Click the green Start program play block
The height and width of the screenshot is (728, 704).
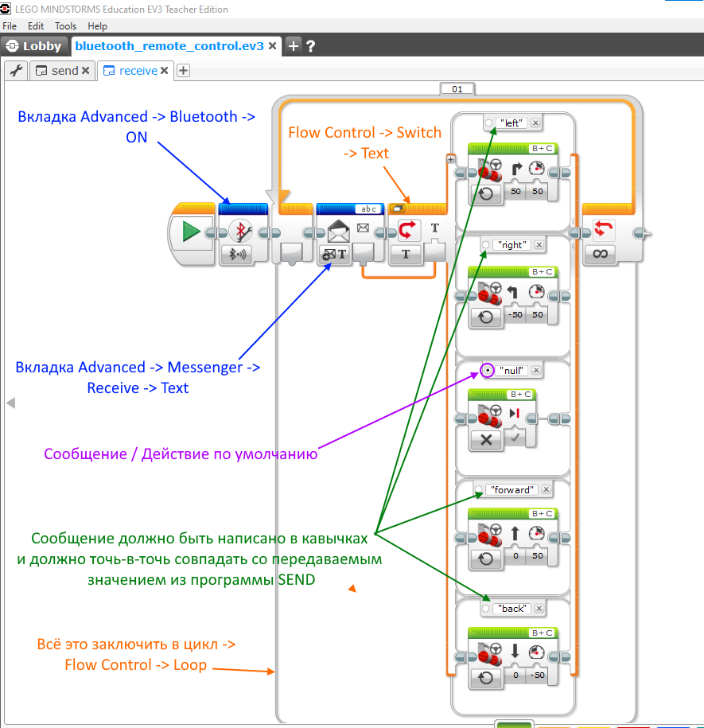click(191, 232)
